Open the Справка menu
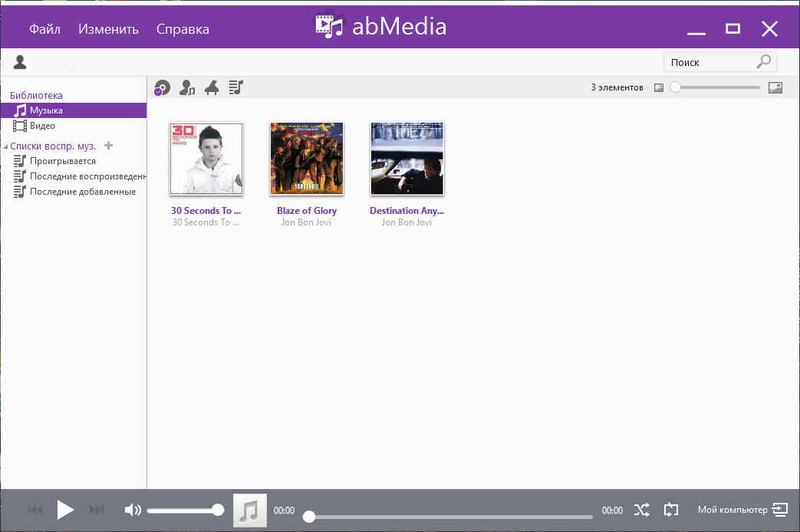 183,29
